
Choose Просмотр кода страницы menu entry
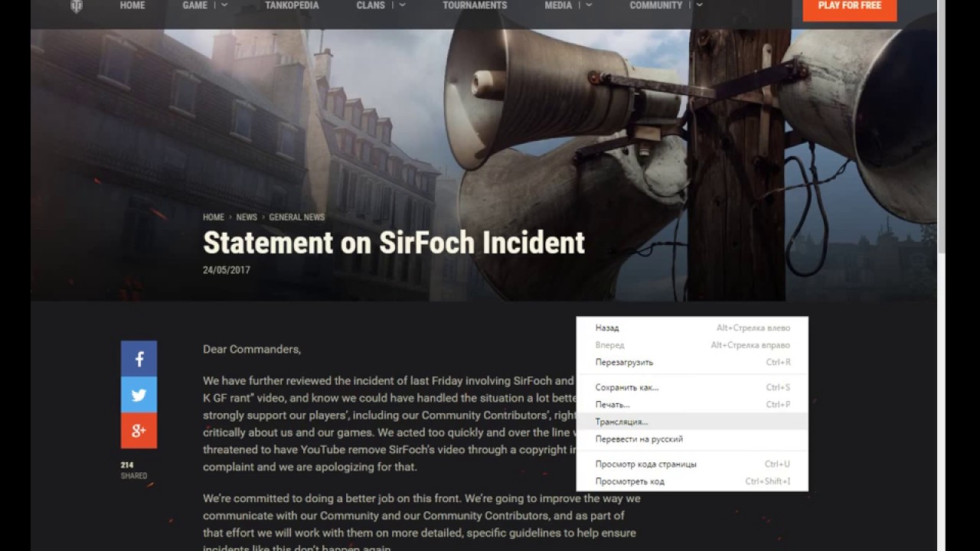coord(692,464)
